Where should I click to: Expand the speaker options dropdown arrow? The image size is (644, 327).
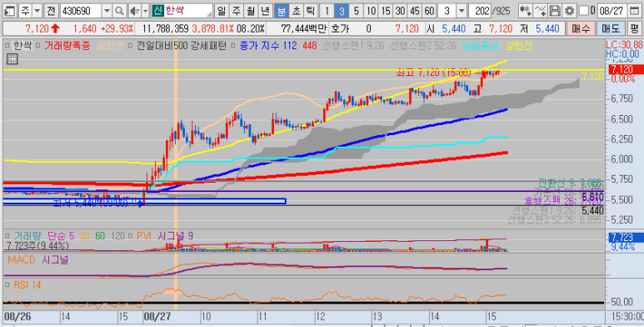[x=145, y=11]
